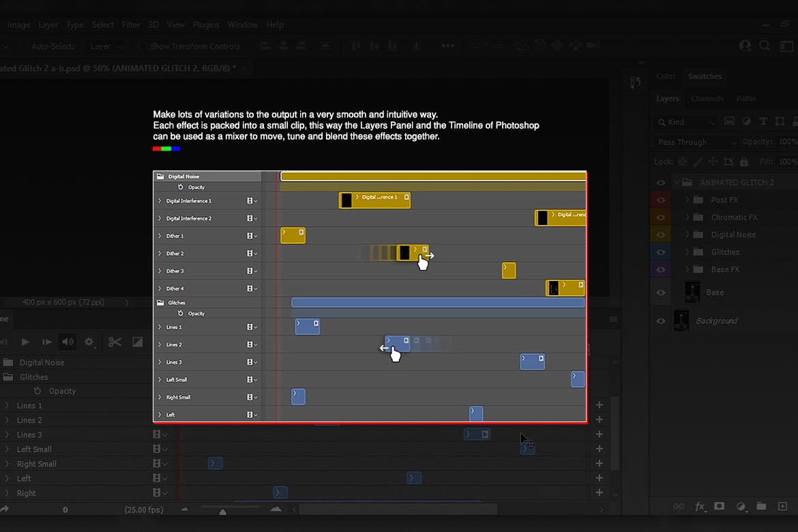Screen dimensions: 798x532
Task: Click the search magnifier icon in top bar
Action: (765, 46)
